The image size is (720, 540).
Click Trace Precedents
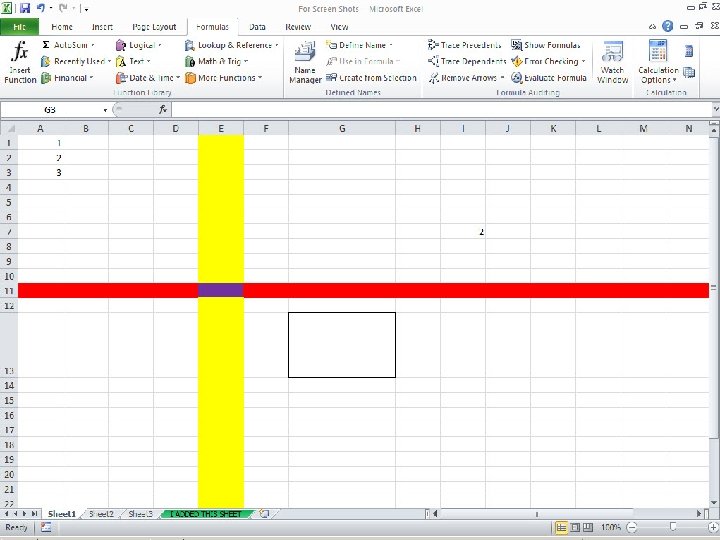pos(464,45)
